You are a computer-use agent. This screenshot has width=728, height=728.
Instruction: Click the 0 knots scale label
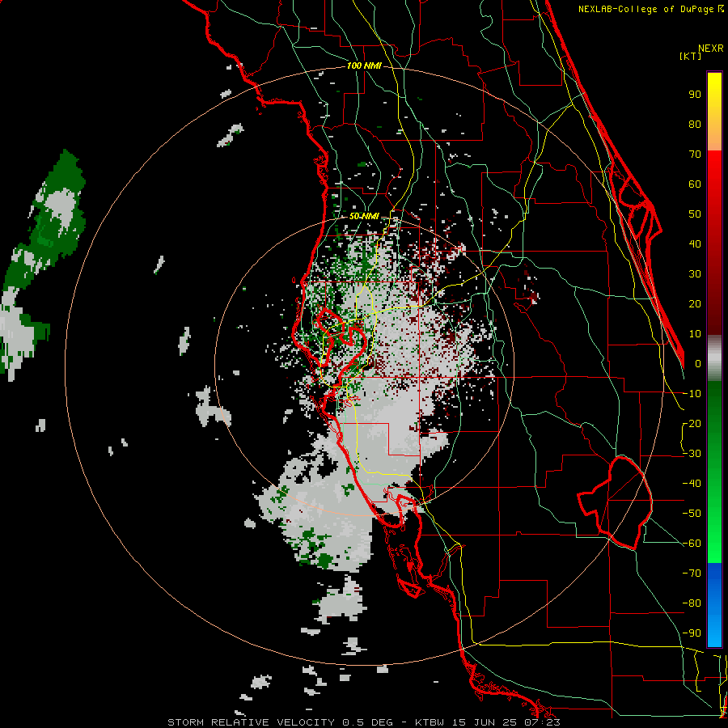[x=697, y=363]
